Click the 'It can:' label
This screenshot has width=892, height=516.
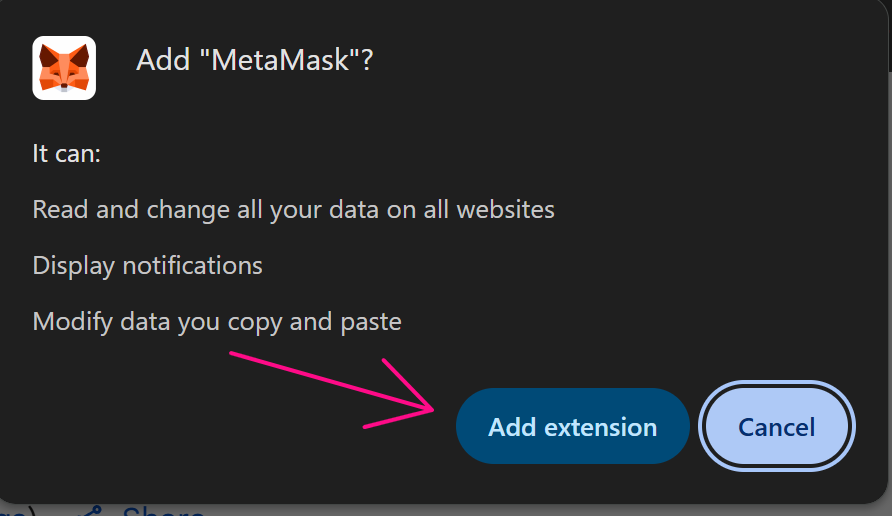[x=67, y=154]
